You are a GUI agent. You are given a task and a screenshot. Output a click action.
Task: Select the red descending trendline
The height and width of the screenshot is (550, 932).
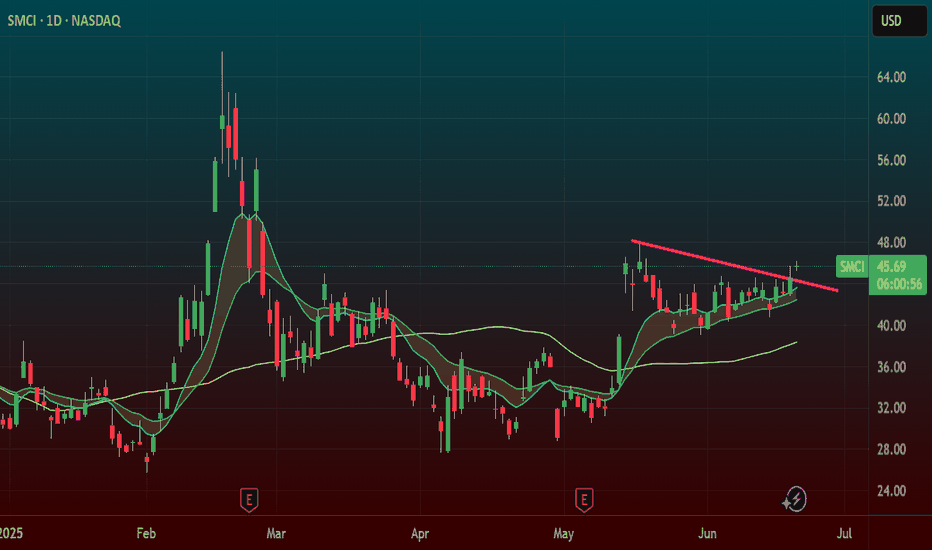coord(734,265)
